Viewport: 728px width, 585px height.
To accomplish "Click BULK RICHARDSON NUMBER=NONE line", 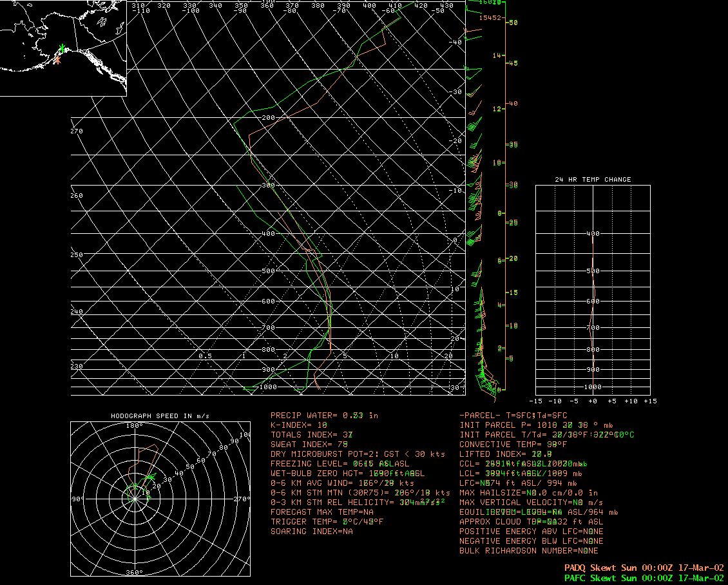I will (x=529, y=551).
